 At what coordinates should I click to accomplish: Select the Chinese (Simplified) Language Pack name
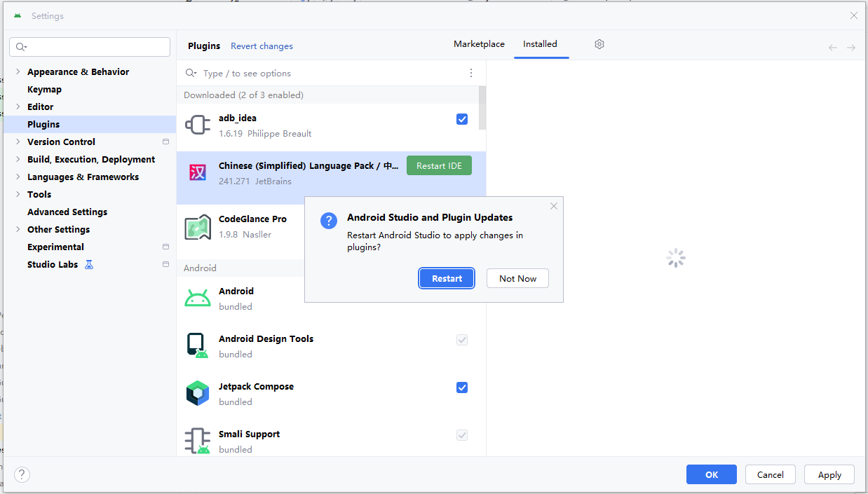pyautogui.click(x=308, y=166)
